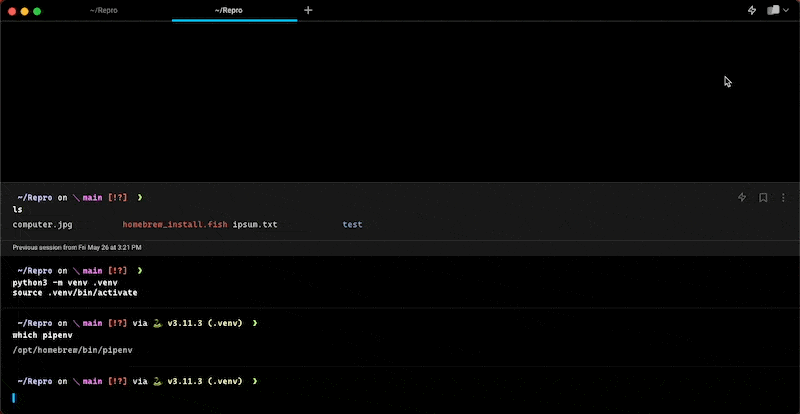Open the panel layout icon in the title bar
This screenshot has width=800, height=414.
tap(772, 10)
